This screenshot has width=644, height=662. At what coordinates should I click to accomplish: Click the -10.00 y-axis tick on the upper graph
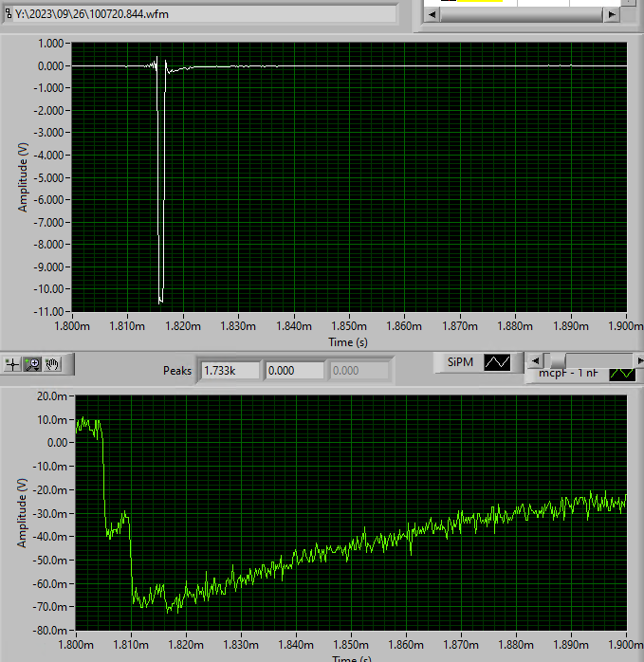48,289
